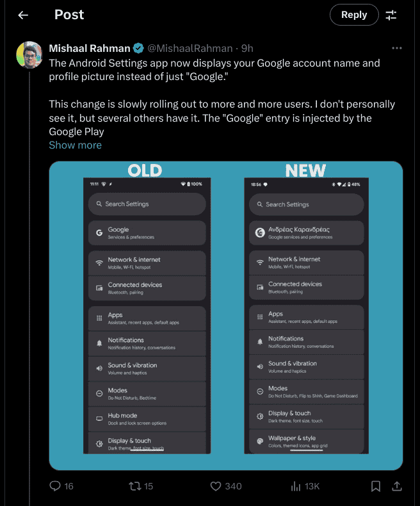Open the post display settings sliders icon
Image resolution: width=420 pixels, height=506 pixels.
pos(391,15)
